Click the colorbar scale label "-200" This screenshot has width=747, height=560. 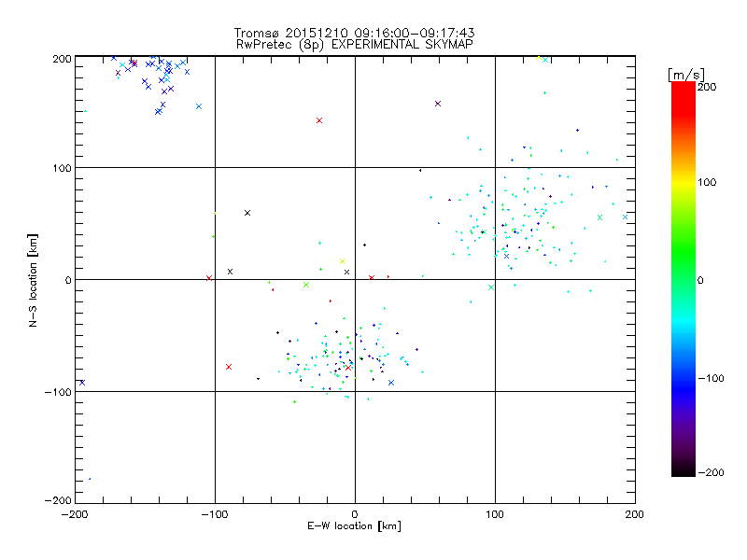click(711, 472)
